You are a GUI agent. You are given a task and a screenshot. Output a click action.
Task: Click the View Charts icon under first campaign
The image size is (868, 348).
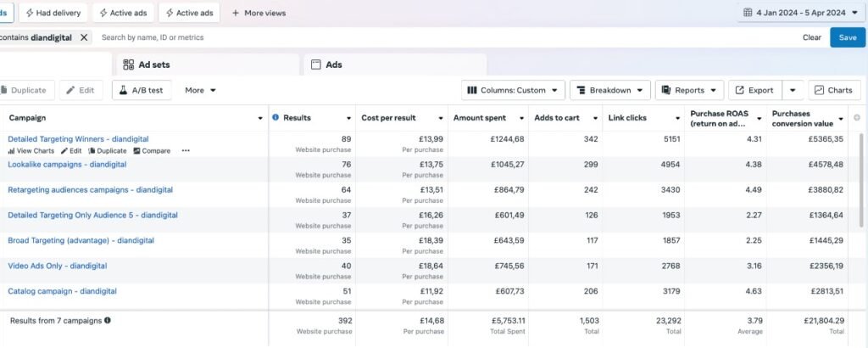click(x=12, y=151)
